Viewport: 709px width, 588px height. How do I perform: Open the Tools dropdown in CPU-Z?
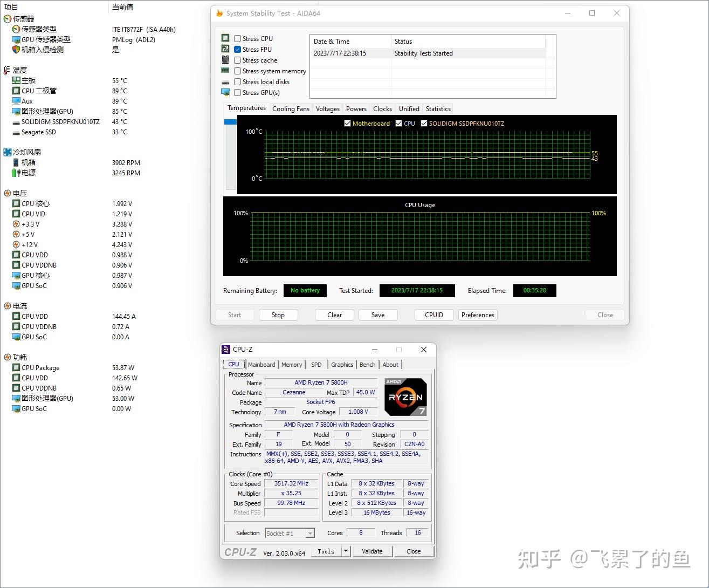click(345, 551)
